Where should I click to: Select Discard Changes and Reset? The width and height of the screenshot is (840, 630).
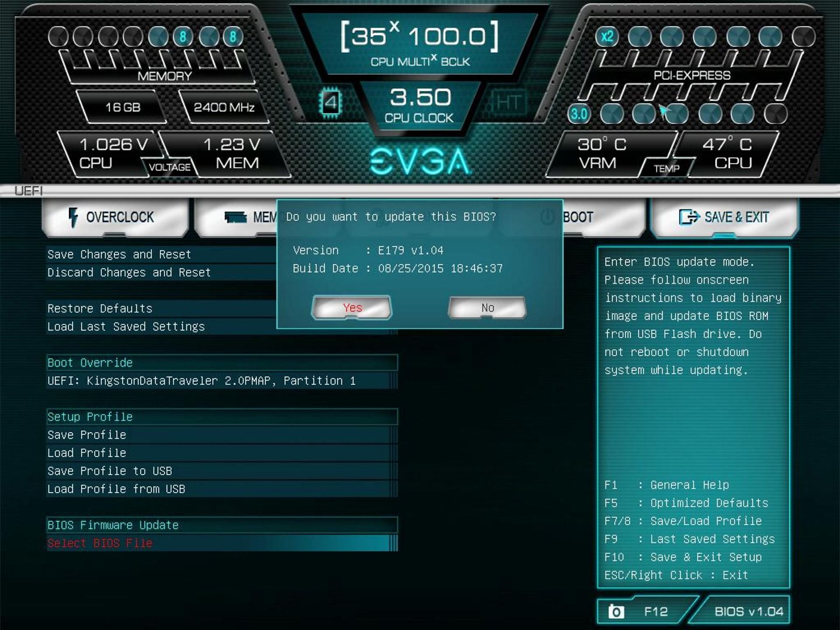click(x=162, y=272)
